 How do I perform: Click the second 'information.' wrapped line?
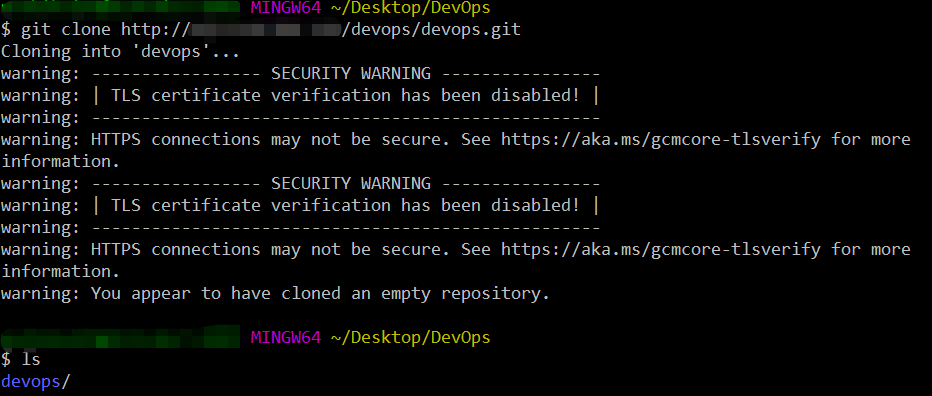61,272
